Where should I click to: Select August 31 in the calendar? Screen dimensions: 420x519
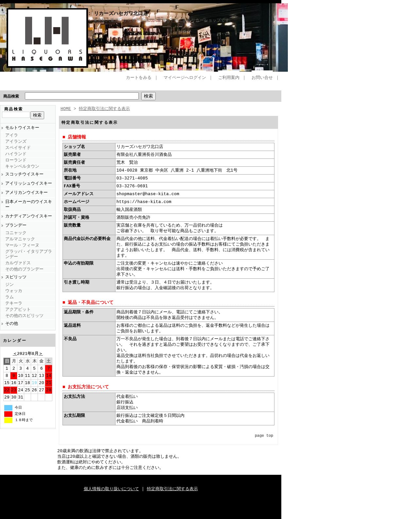(x=21, y=397)
